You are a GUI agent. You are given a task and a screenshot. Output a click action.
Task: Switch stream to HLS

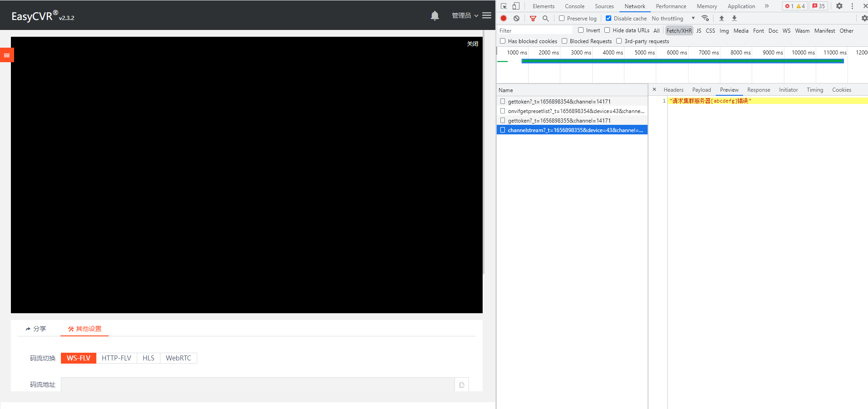[149, 358]
